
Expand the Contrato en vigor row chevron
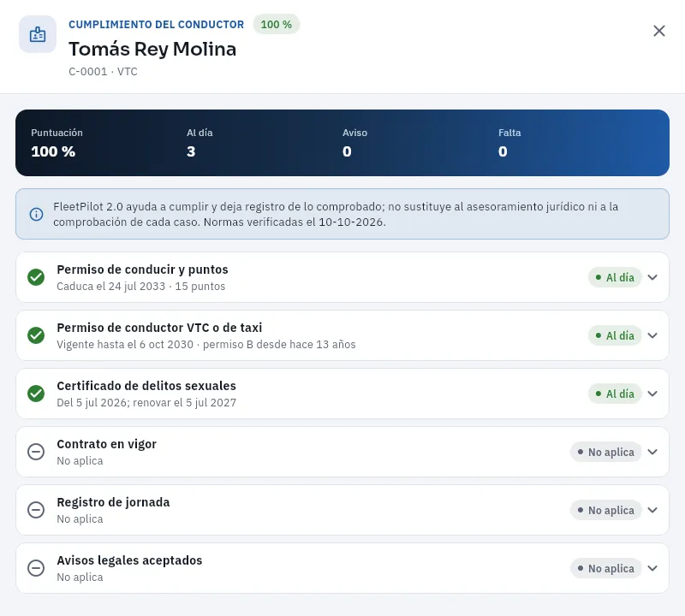tap(652, 452)
